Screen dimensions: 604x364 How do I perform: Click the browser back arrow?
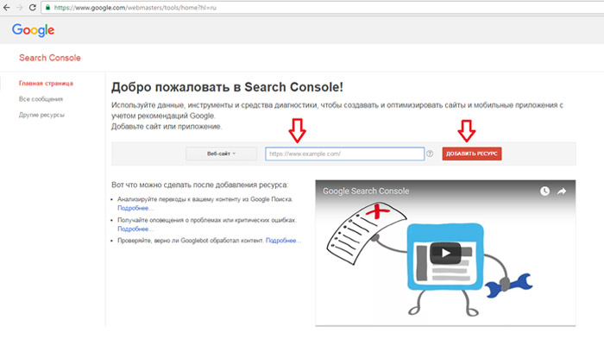[x=8, y=6]
